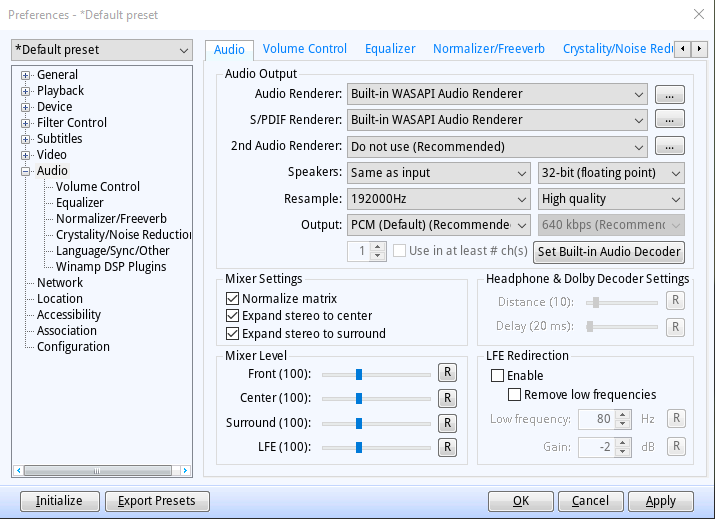Open Audio Renderer settings ellipsis button

tap(669, 94)
